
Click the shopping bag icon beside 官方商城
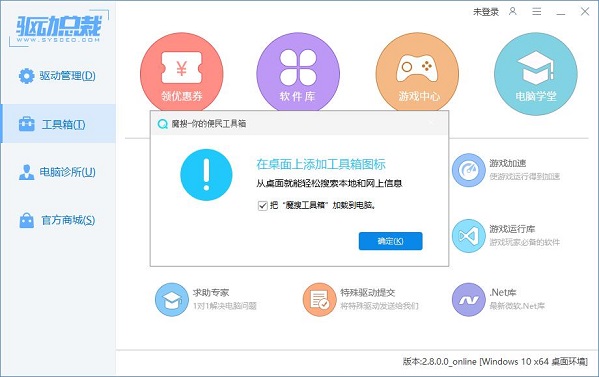26,220
